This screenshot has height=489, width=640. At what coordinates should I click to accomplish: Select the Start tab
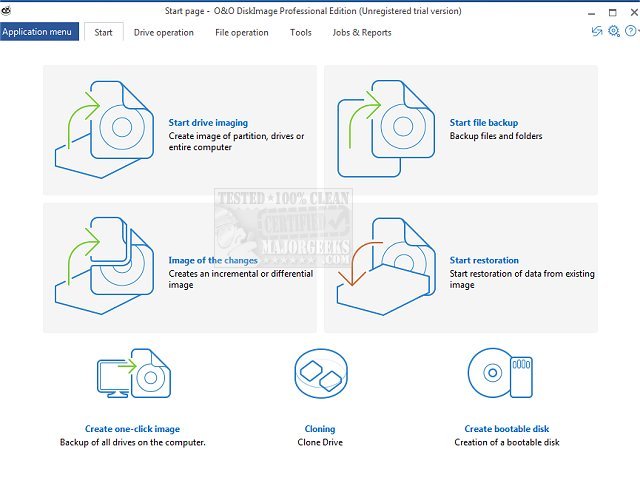point(103,32)
